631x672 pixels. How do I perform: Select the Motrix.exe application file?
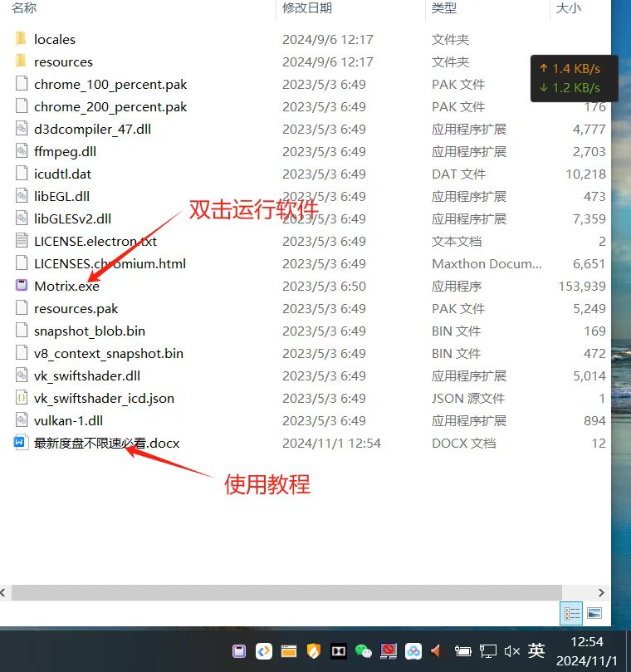pos(66,286)
